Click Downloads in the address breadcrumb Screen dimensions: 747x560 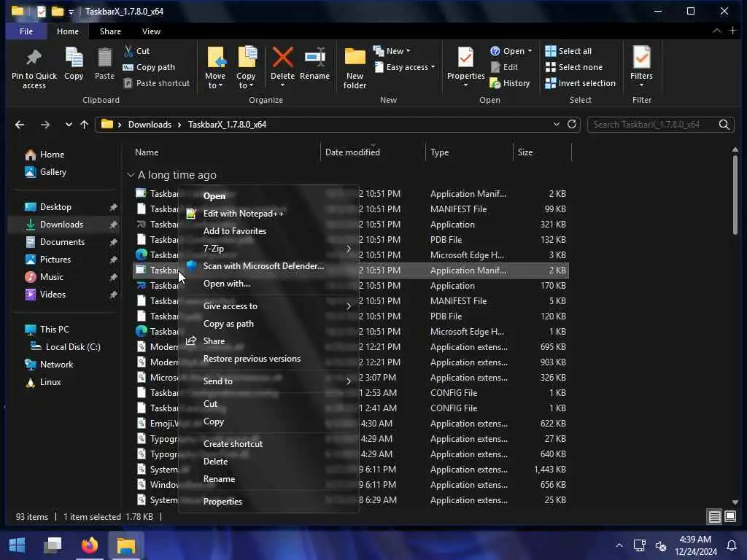click(150, 125)
